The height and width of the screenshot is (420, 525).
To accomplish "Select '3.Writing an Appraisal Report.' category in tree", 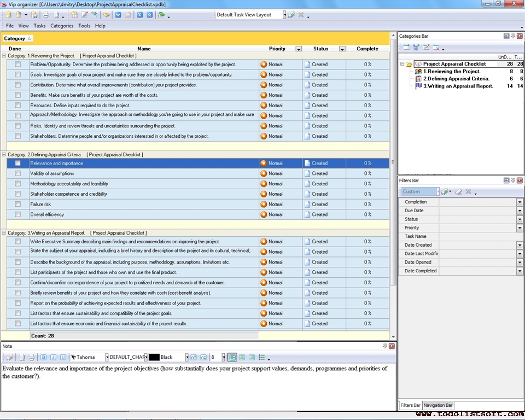I will (x=458, y=86).
